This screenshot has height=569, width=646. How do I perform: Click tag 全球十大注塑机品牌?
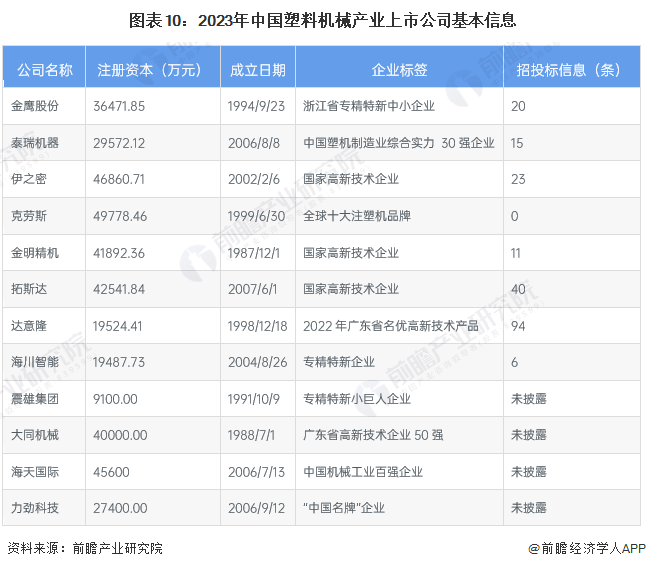(x=357, y=216)
